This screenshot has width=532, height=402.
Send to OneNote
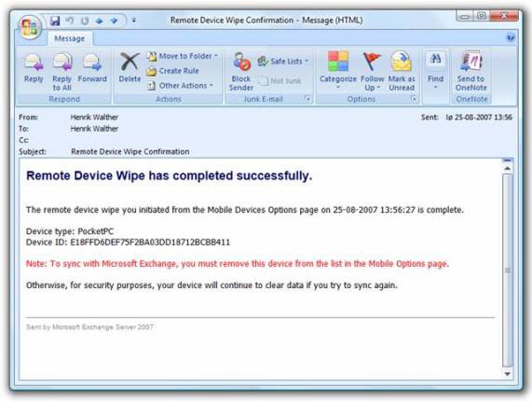(x=471, y=72)
